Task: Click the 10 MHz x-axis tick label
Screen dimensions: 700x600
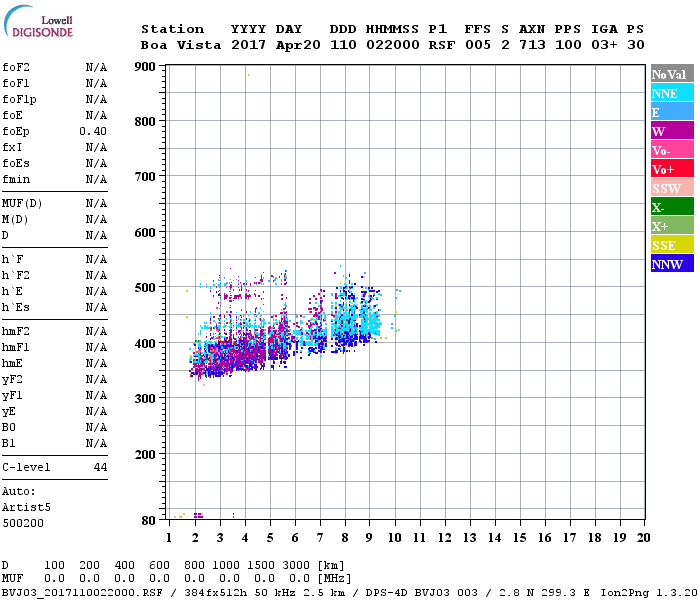Action: 394,538
